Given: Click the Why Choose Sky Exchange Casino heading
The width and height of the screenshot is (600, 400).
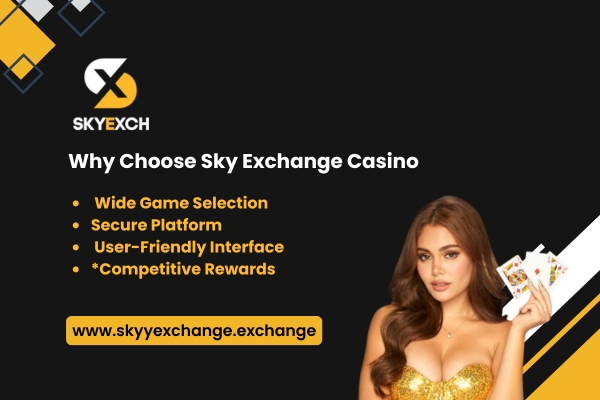Looking at the screenshot, I should pyautogui.click(x=243, y=161).
